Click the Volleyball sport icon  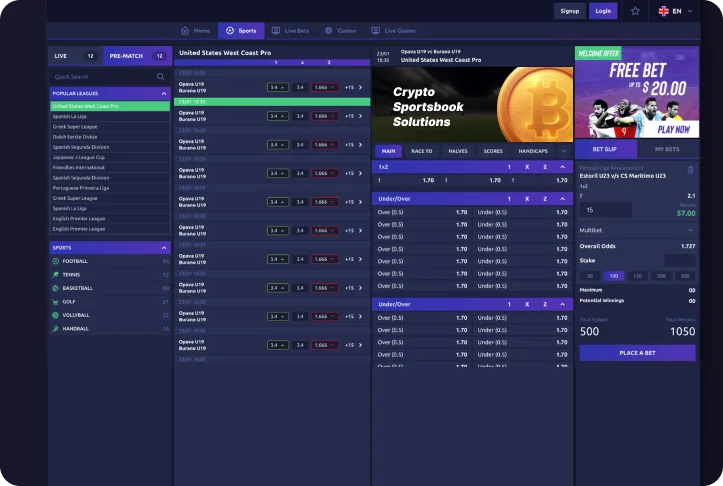56,315
